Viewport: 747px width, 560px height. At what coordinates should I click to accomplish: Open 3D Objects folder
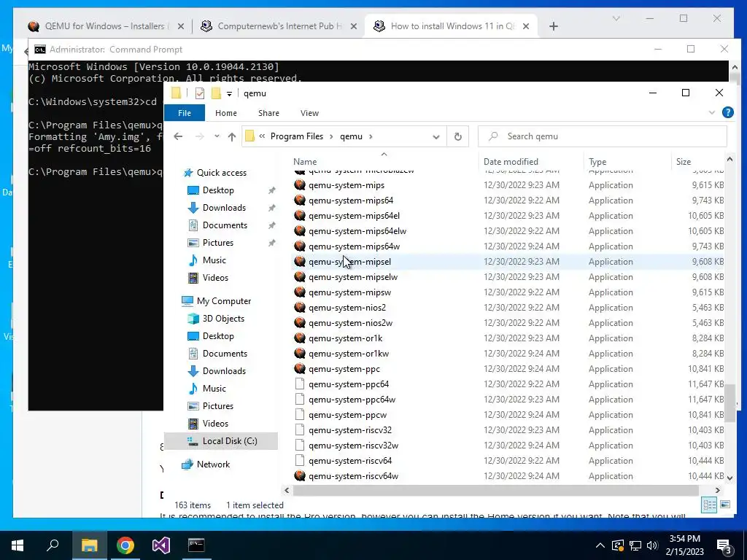click(223, 319)
